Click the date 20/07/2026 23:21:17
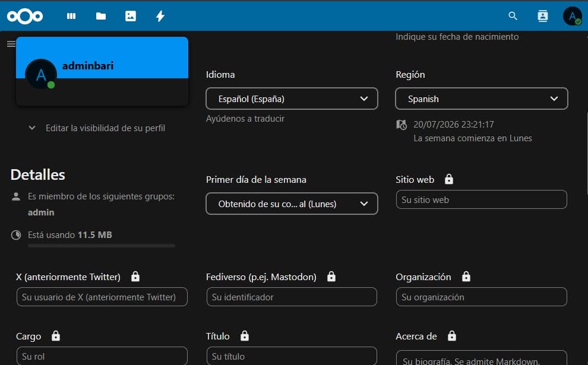This screenshot has height=365, width=588. (454, 125)
